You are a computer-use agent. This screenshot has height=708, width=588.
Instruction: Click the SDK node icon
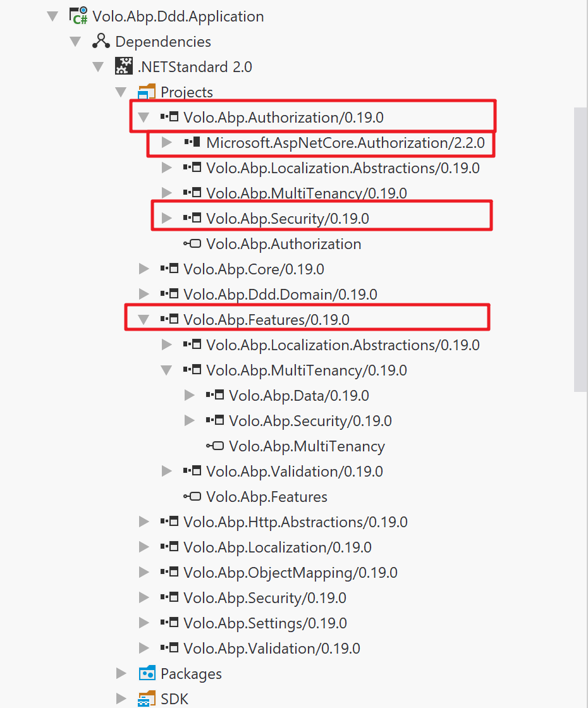pos(147,698)
